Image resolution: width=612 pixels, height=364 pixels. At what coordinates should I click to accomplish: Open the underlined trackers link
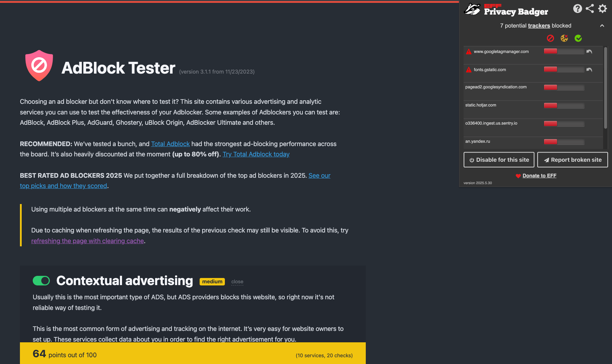pos(539,26)
